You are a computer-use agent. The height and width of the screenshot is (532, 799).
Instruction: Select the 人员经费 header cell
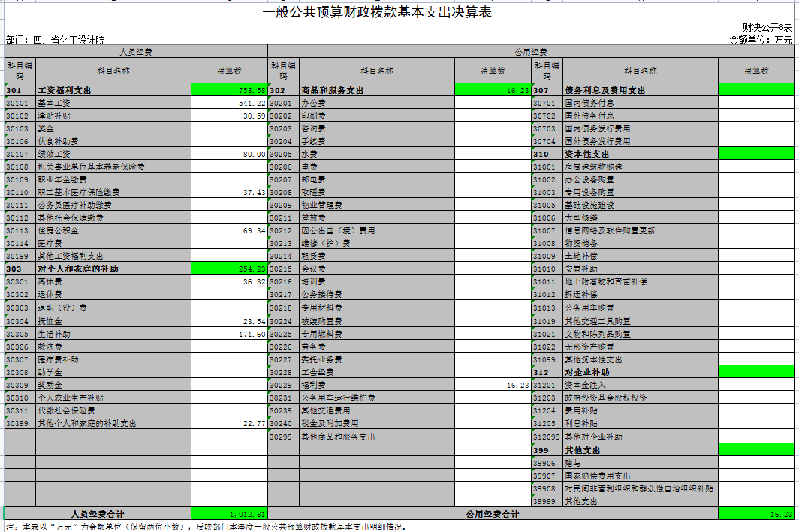coord(136,52)
